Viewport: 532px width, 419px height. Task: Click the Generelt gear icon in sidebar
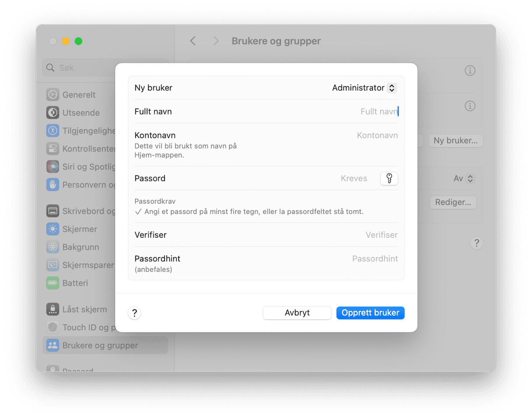[52, 95]
